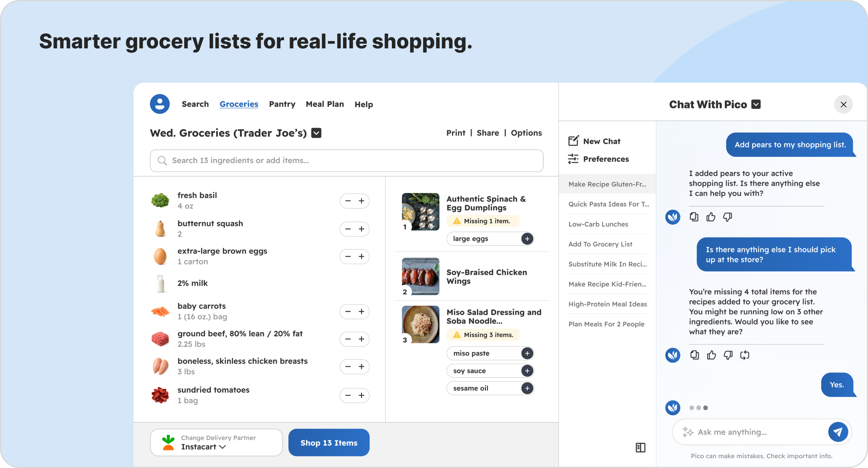The width and height of the screenshot is (868, 468).
Task: Thumbs up the pears added response
Action: 711,217
